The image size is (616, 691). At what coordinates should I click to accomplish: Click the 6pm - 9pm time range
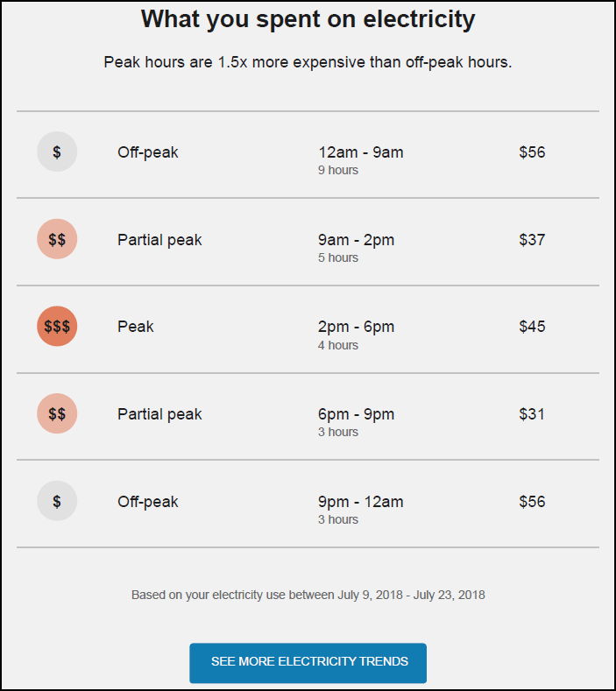pyautogui.click(x=356, y=414)
